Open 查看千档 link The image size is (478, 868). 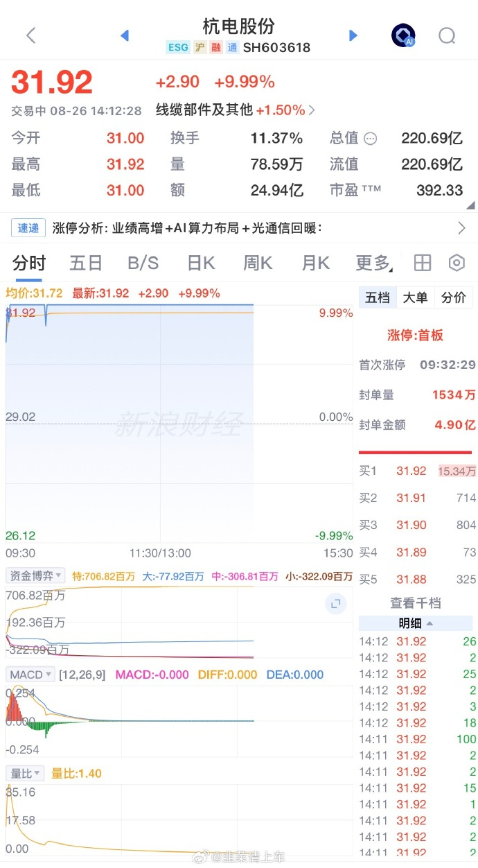[x=416, y=602]
